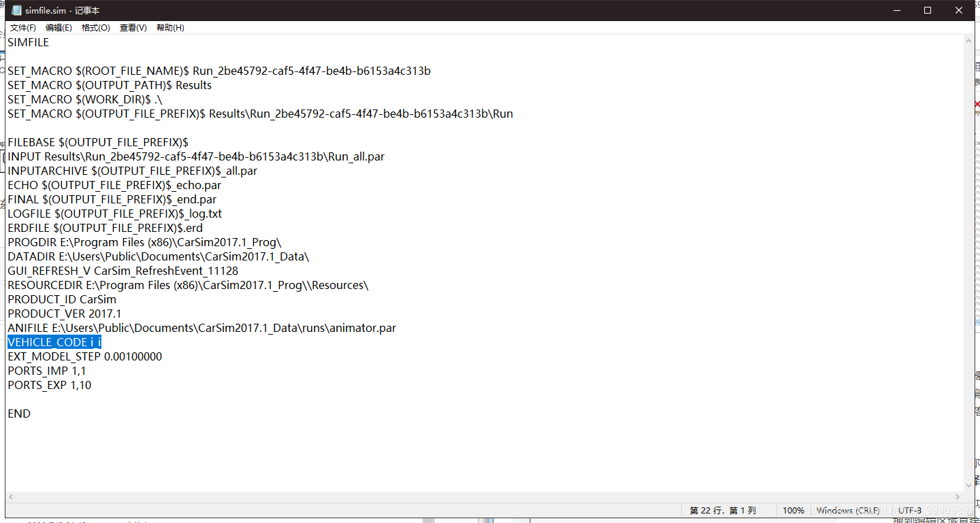The height and width of the screenshot is (523, 980).
Task: Click the INPUTARCHIVE line
Action: click(133, 171)
